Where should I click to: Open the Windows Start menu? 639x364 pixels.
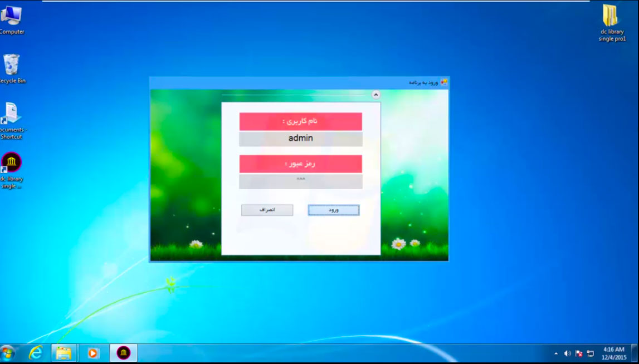point(7,353)
